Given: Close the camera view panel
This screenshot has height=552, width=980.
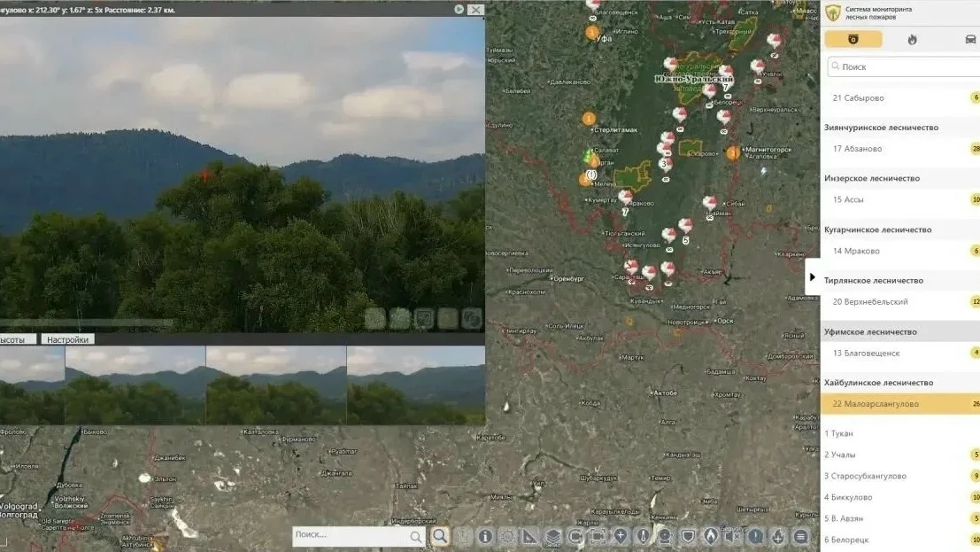Looking at the screenshot, I should click(475, 10).
